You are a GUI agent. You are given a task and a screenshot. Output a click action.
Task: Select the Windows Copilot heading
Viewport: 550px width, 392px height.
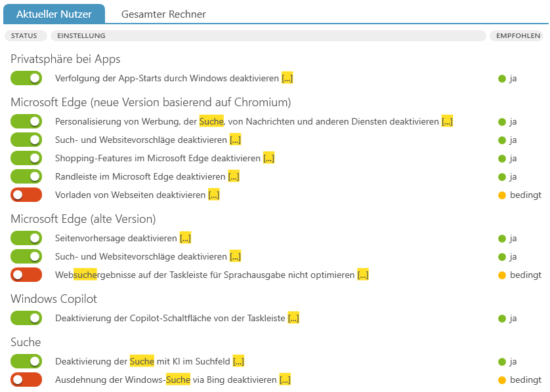[x=54, y=299]
